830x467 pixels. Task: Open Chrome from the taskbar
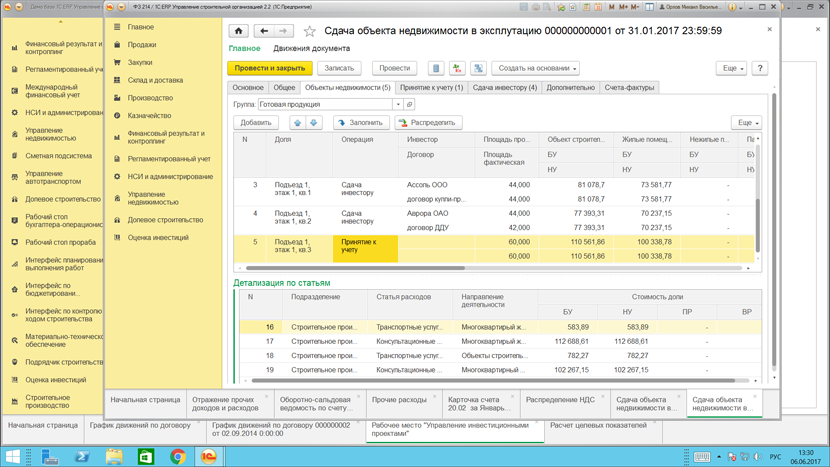[x=178, y=456]
